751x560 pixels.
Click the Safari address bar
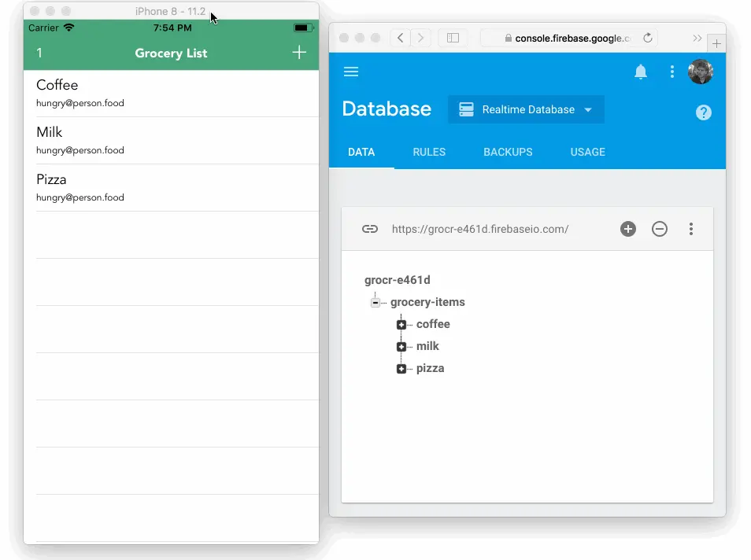click(x=568, y=38)
